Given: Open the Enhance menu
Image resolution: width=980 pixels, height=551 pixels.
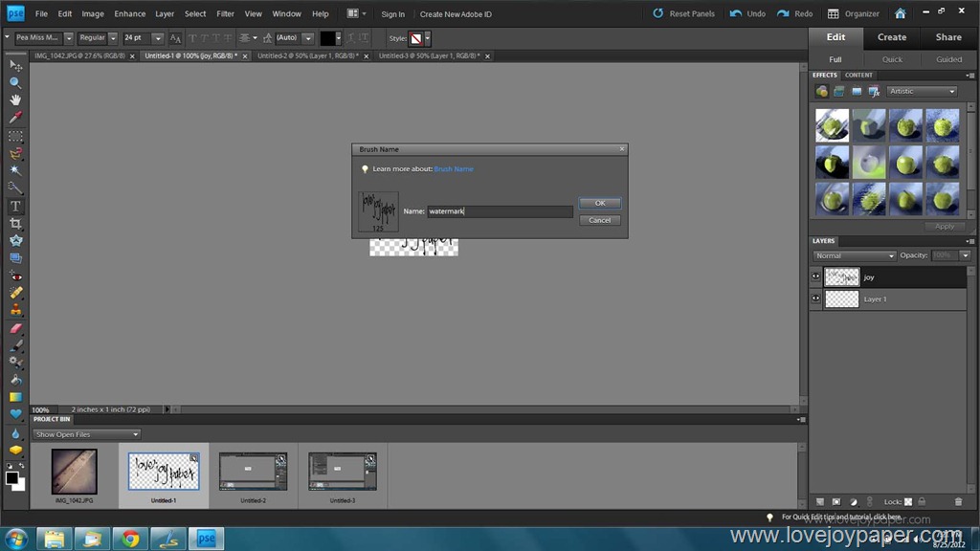Looking at the screenshot, I should (x=129, y=13).
